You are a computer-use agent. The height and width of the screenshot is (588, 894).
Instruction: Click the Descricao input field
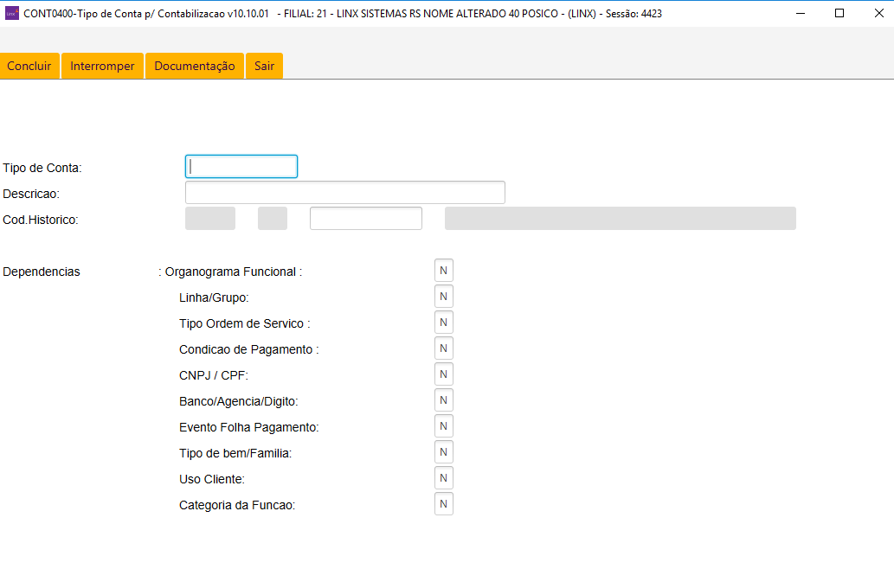point(345,193)
